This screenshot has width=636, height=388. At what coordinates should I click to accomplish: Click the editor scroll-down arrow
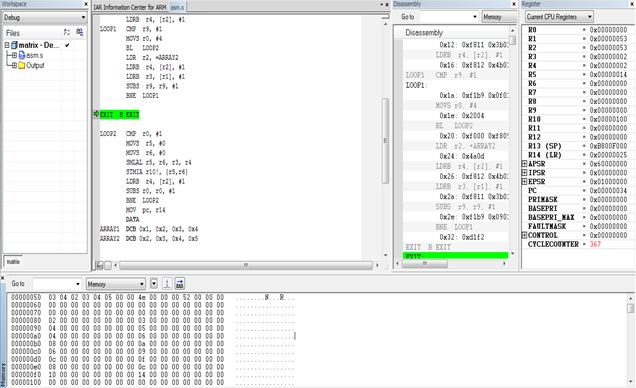tap(385, 255)
